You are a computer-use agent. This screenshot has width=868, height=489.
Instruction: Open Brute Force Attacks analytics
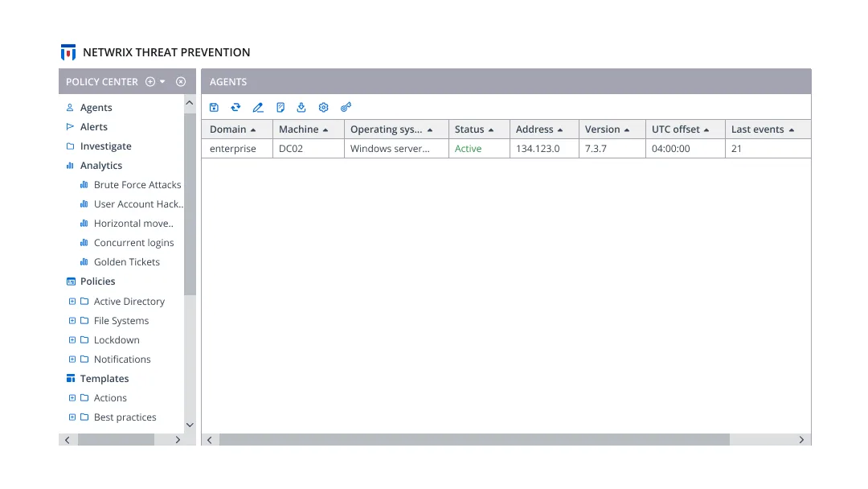137,184
